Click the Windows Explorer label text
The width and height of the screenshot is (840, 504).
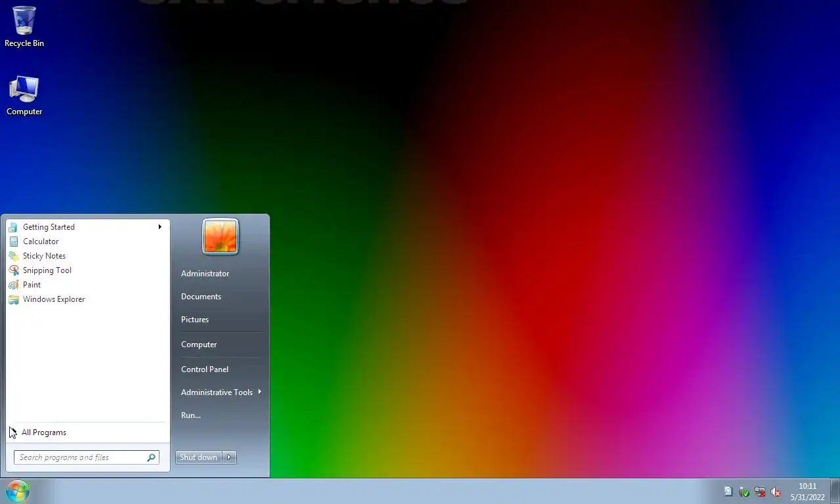54,299
